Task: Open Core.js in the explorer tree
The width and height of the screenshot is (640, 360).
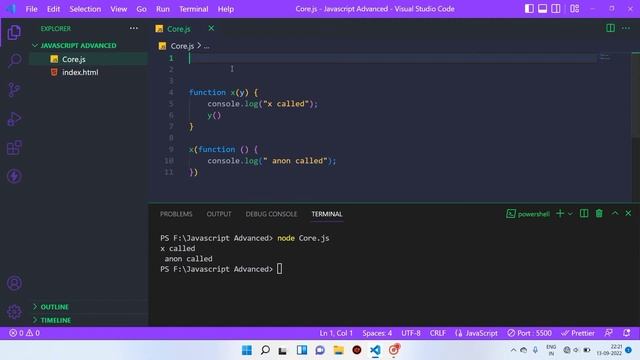Action: pyautogui.click(x=74, y=59)
